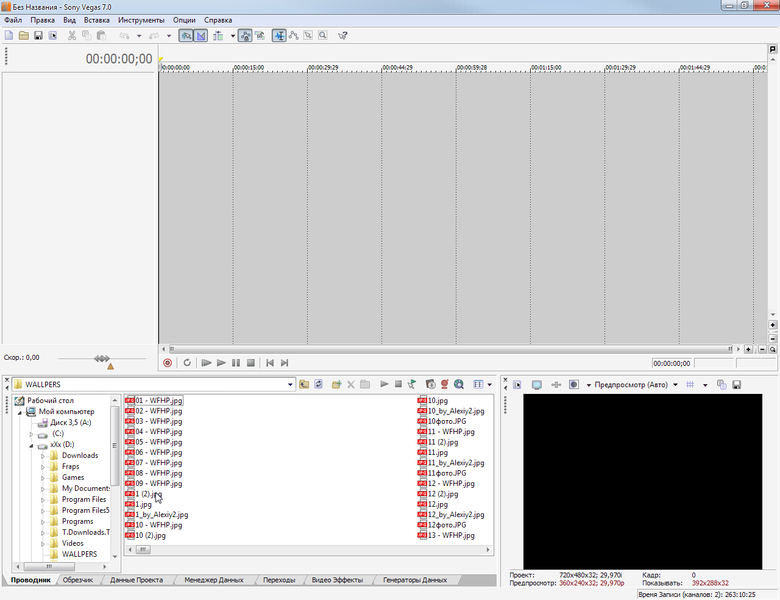Click the Cut scissors icon in main toolbar
This screenshot has height=600, width=780.
tap(72, 36)
